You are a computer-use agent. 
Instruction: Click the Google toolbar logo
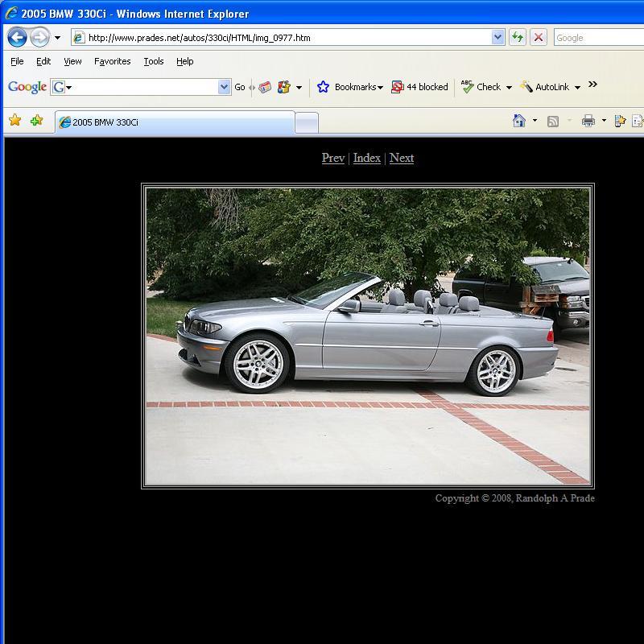pos(27,87)
